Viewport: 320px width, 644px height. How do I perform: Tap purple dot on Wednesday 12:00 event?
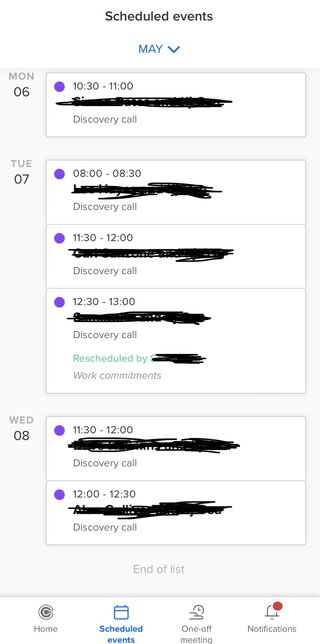[59, 495]
